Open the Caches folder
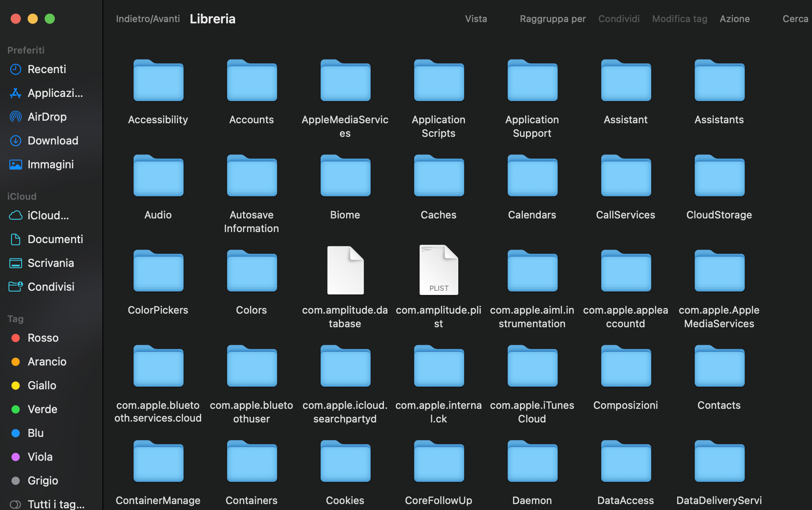 tap(438, 176)
